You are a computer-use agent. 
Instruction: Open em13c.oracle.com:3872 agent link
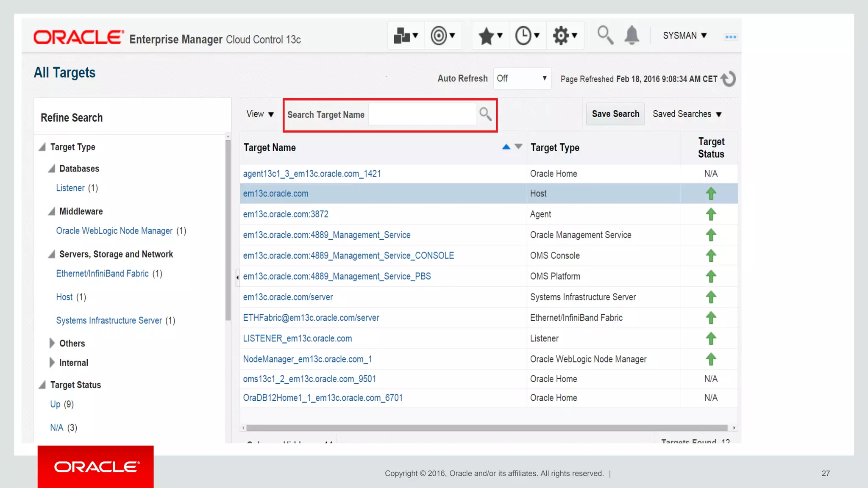[x=285, y=214]
